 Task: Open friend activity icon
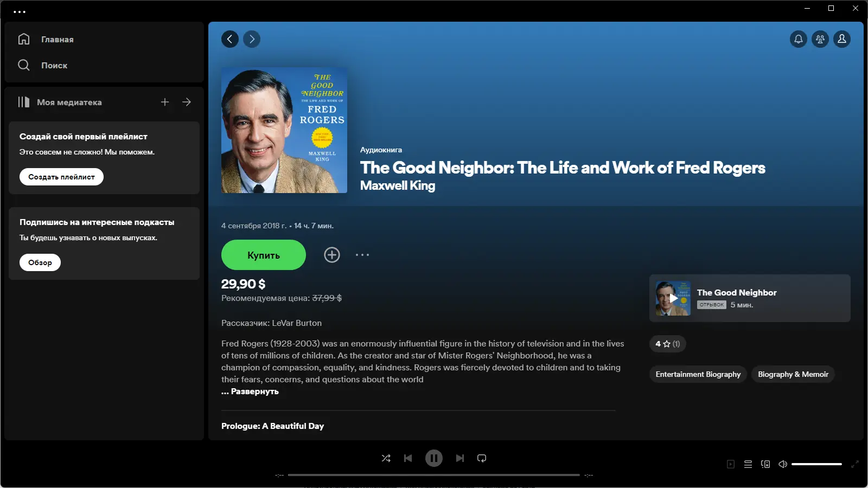(820, 39)
